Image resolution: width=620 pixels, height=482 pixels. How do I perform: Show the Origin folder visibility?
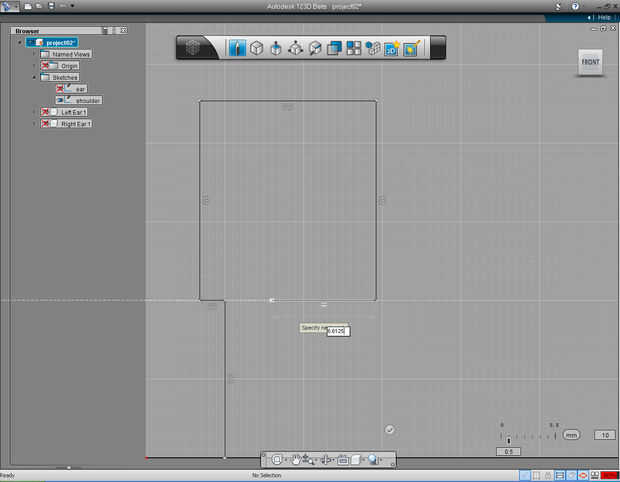45,66
